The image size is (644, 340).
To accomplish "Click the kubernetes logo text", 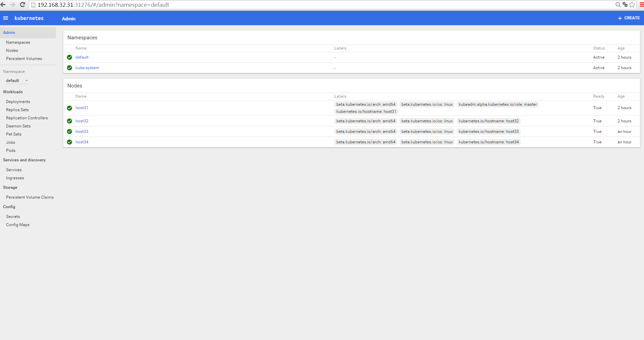I will pyautogui.click(x=29, y=18).
